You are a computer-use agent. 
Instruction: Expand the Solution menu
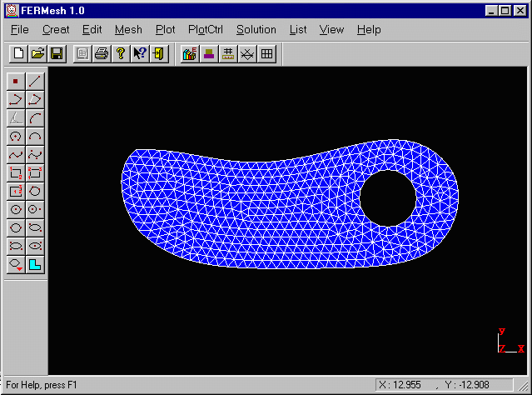[x=256, y=29]
